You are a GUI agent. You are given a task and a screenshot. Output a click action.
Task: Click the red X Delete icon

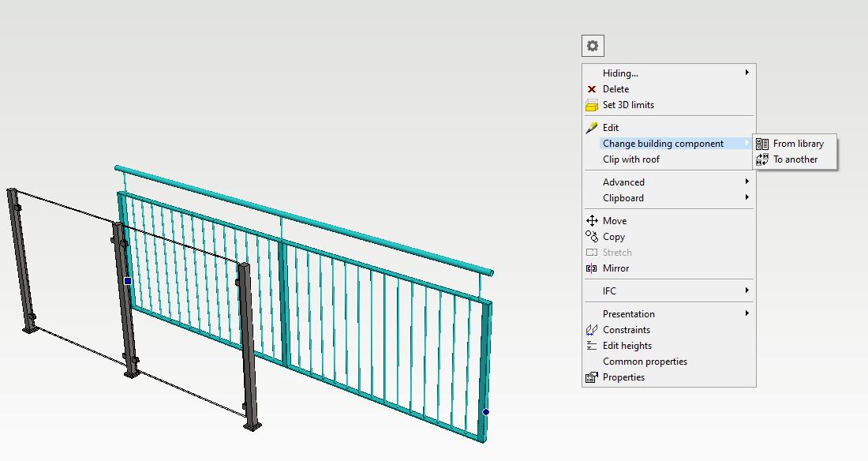(592, 89)
